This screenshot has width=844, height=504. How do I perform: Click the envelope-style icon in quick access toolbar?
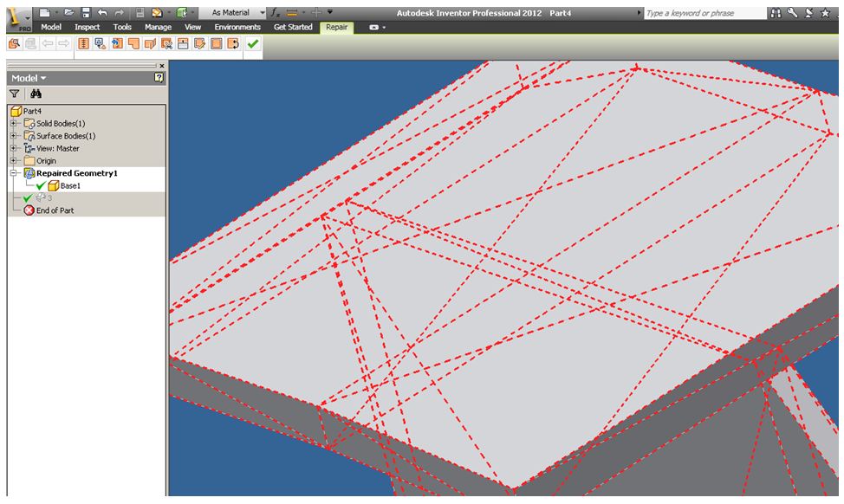tap(157, 12)
